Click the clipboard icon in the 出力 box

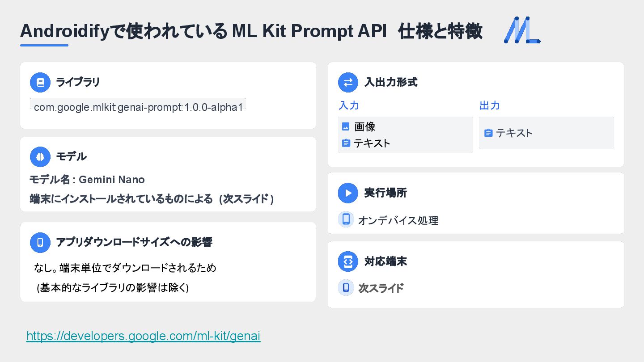(488, 133)
